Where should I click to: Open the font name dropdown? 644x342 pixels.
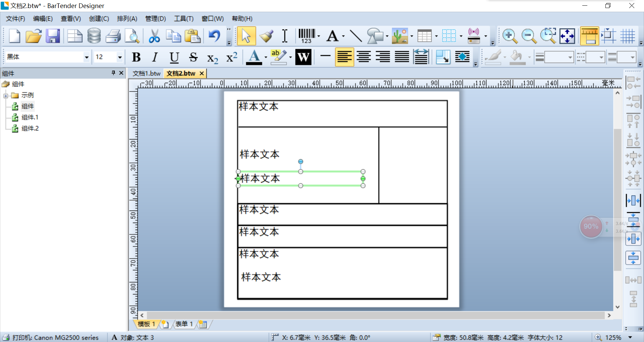[x=87, y=57]
